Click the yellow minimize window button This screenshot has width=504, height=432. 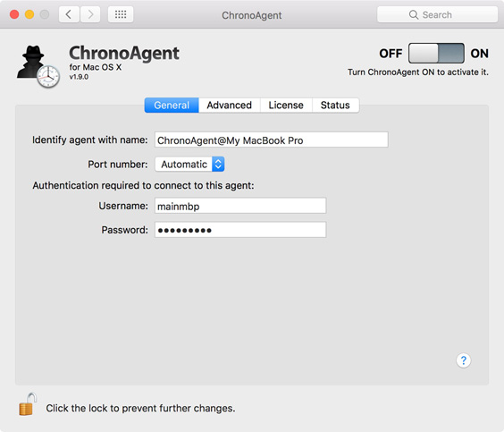point(29,14)
